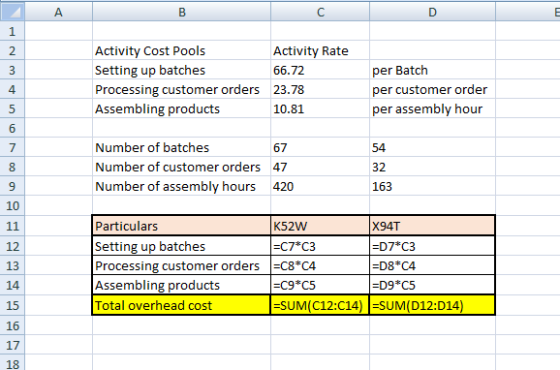
Task: Select row 1 header
Action: coord(12,31)
